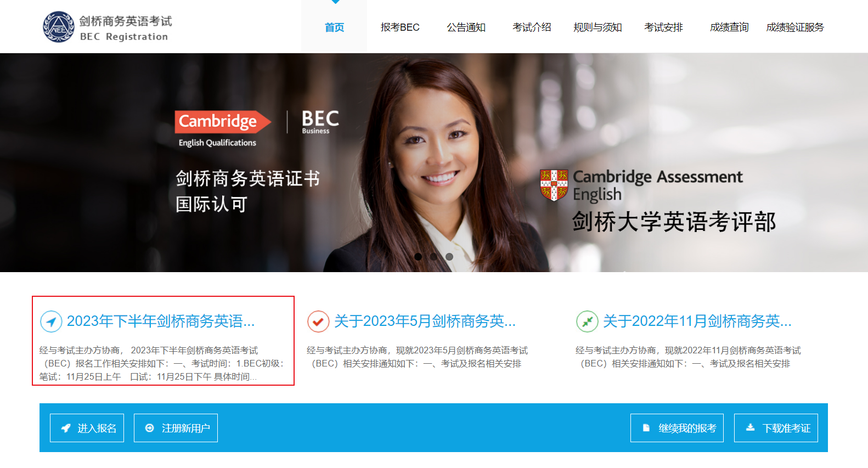This screenshot has width=868, height=468.
Task: Click the green icon beside 2022年11月 notice
Action: click(587, 322)
